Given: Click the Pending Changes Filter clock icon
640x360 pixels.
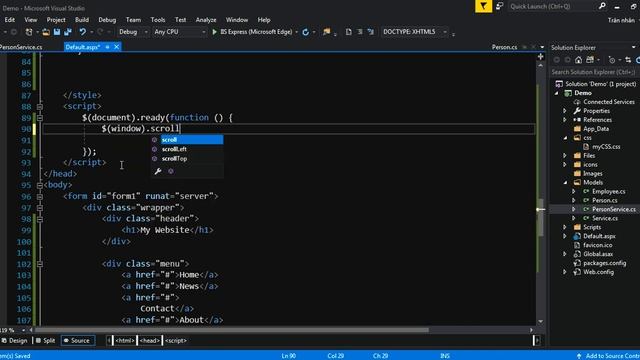Looking at the screenshot, I should coord(611,60).
